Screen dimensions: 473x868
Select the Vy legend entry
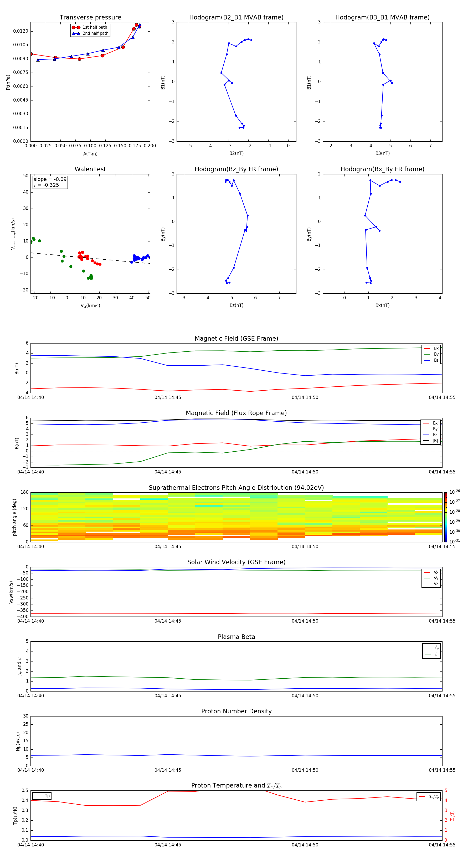431,578
